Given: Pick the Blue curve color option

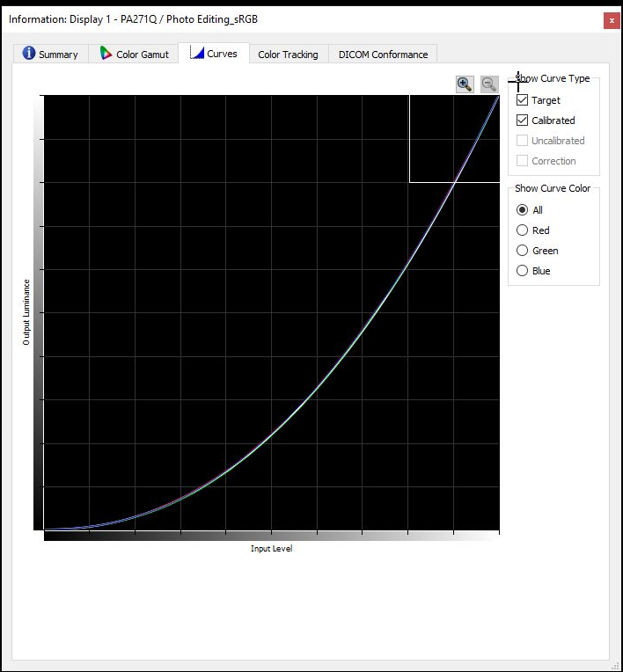Looking at the screenshot, I should point(522,270).
